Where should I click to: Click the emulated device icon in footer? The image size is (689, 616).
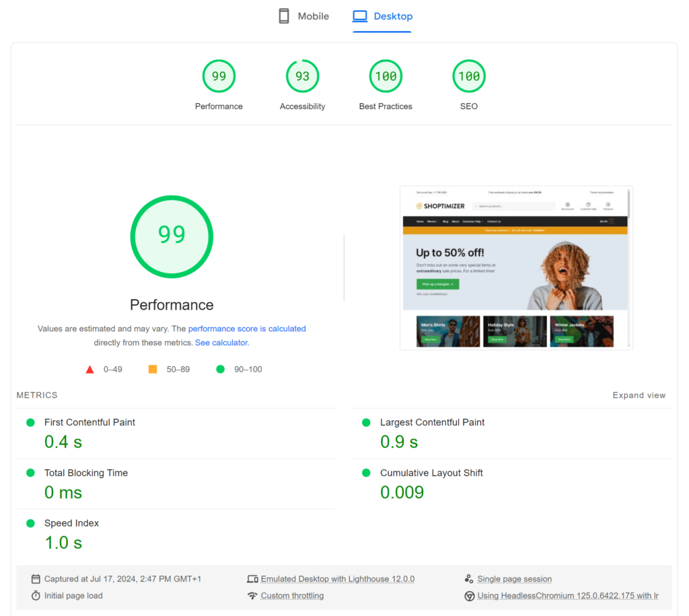253,579
